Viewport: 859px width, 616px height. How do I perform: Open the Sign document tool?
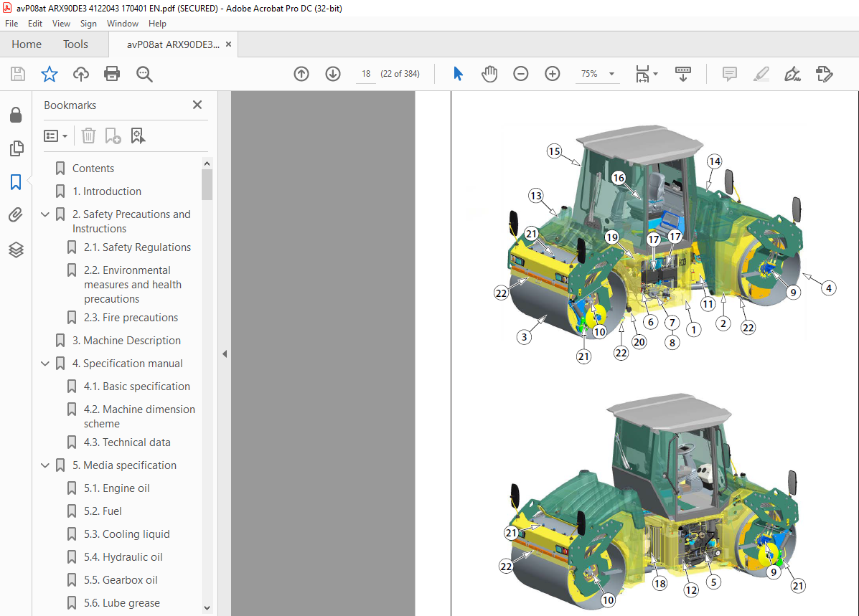point(793,74)
